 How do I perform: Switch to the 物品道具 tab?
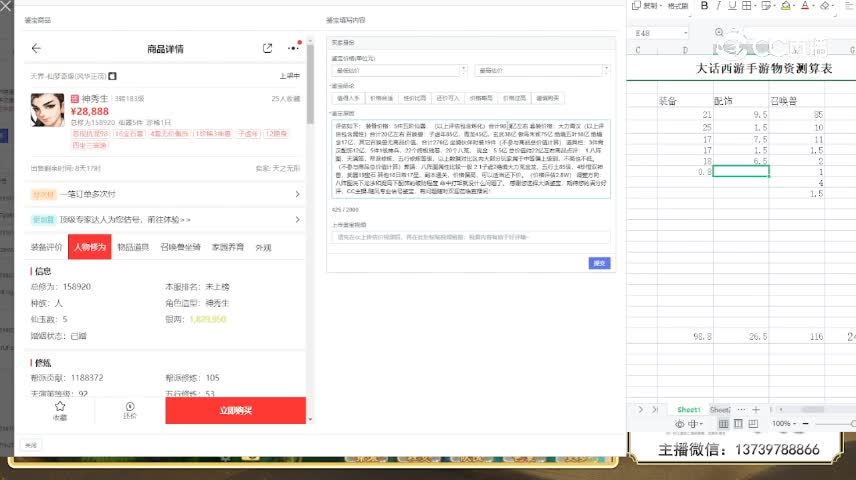tap(133, 247)
